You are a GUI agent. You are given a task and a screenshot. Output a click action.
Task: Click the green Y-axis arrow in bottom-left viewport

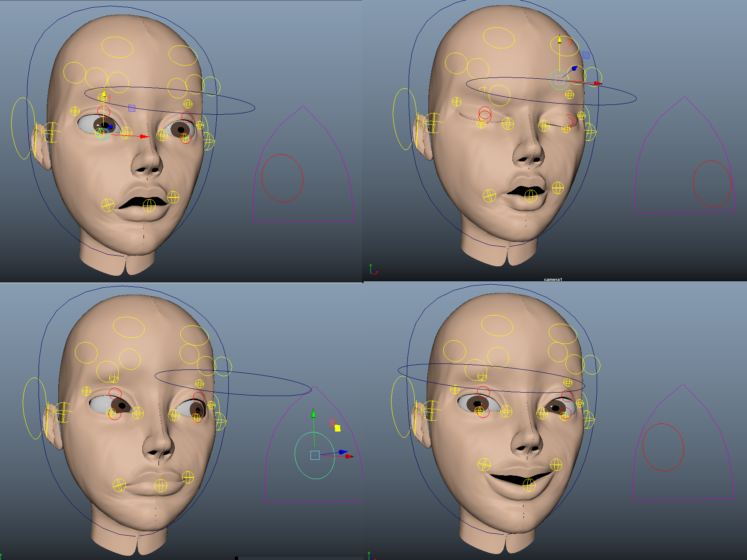tap(314, 413)
